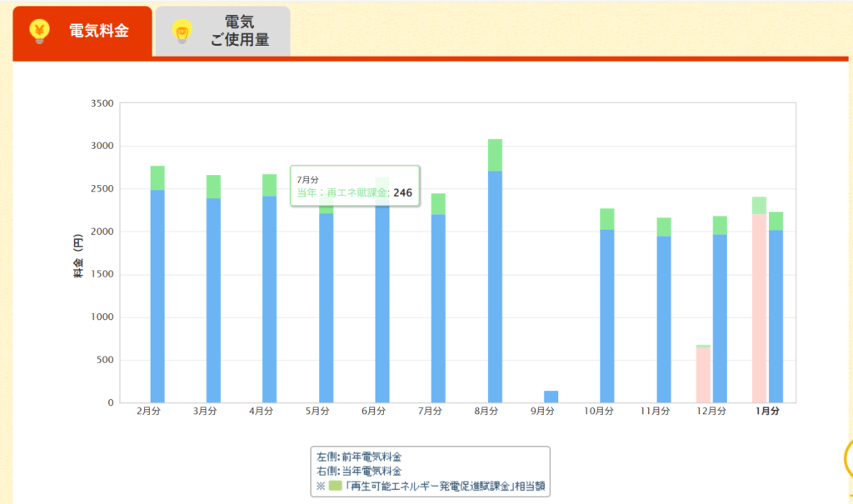853x504 pixels.
Task: Click the yen lightbulb icon on 電気料金 tab
Action: click(x=39, y=31)
